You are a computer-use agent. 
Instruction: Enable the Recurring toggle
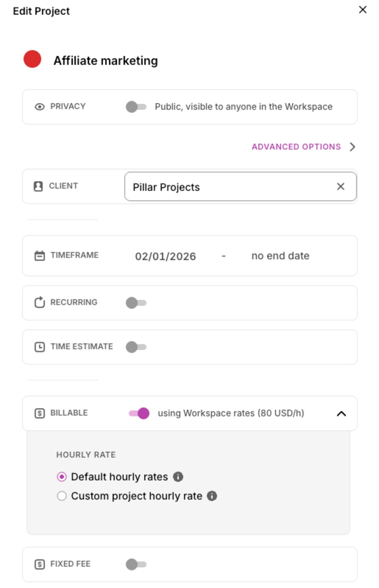(136, 302)
